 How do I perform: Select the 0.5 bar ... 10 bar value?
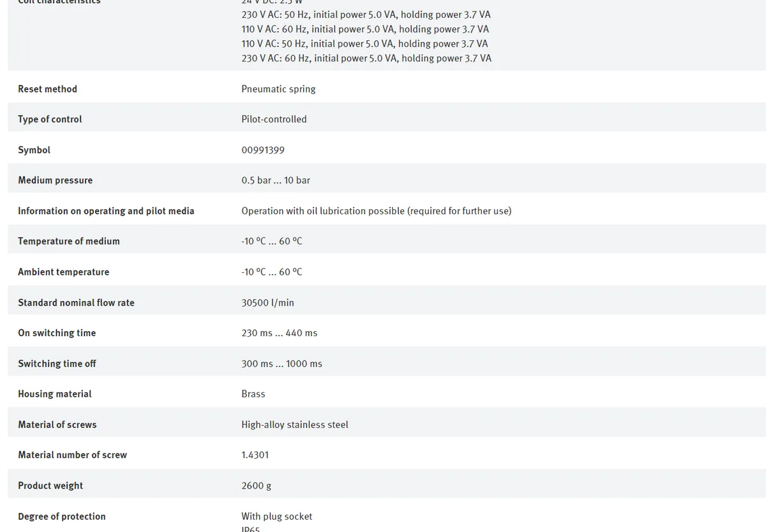[276, 181]
